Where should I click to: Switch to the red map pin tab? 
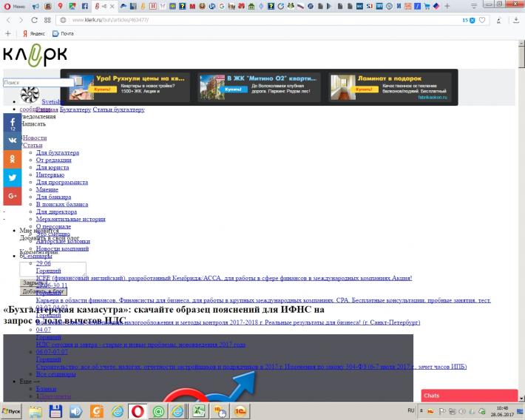61,6
